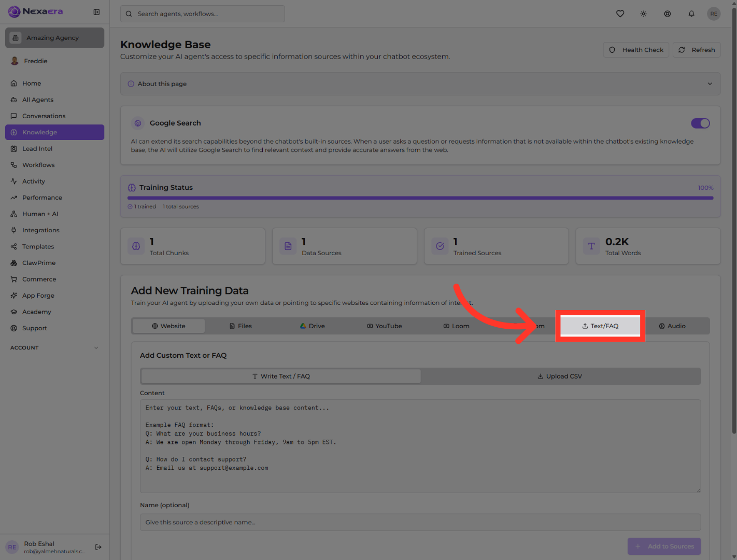
Task: Click Add to Sources button
Action: point(664,547)
